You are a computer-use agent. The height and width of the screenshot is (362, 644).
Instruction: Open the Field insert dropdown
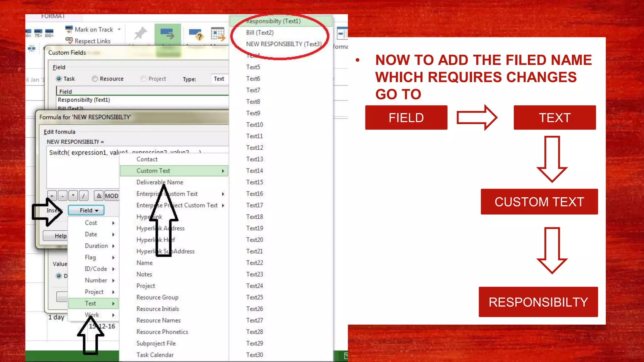[86, 210]
